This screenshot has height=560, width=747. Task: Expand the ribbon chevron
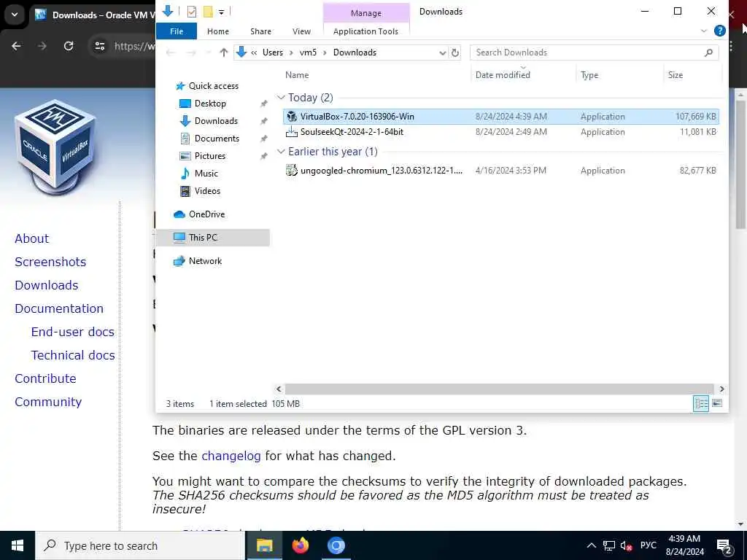[x=704, y=31]
